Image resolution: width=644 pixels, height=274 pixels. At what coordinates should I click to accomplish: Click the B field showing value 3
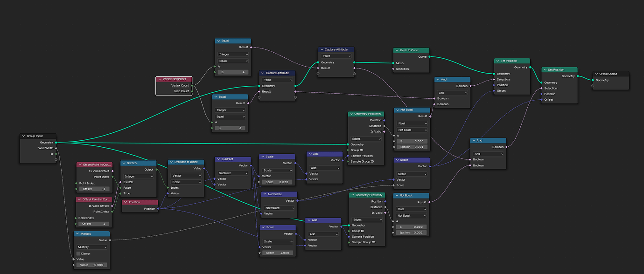[230, 128]
